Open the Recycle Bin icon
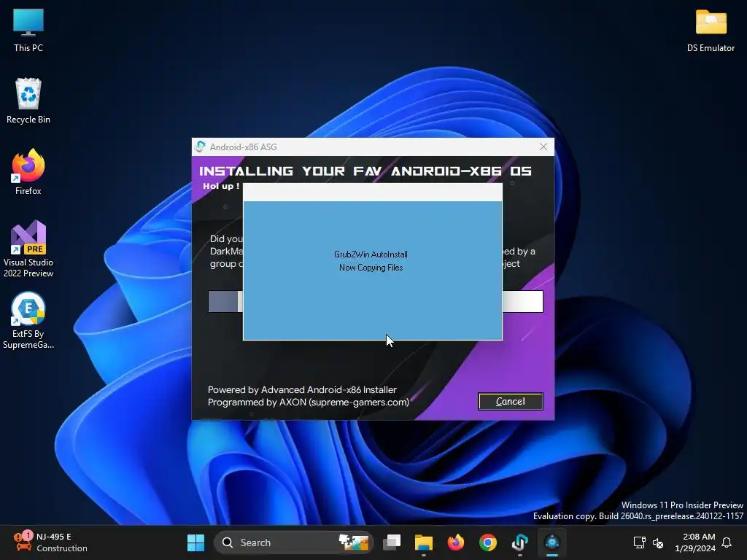747x560 pixels. pos(28,101)
